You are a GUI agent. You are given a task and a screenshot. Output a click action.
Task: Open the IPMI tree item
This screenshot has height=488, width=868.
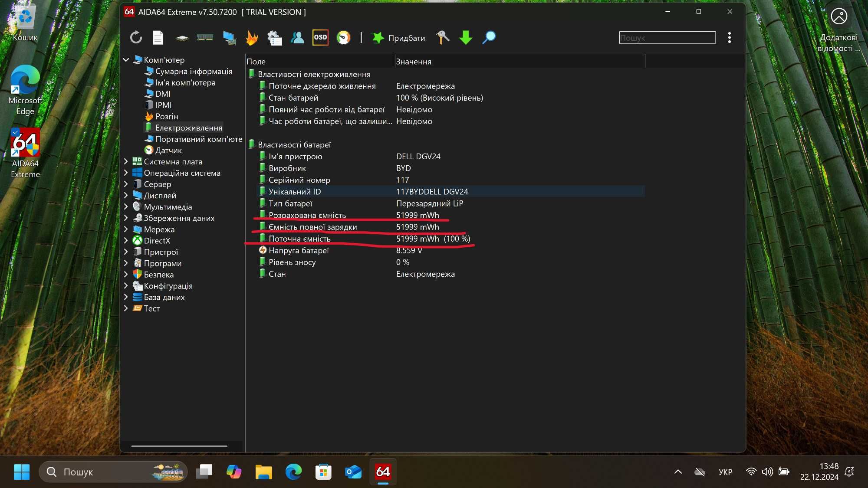tap(163, 105)
